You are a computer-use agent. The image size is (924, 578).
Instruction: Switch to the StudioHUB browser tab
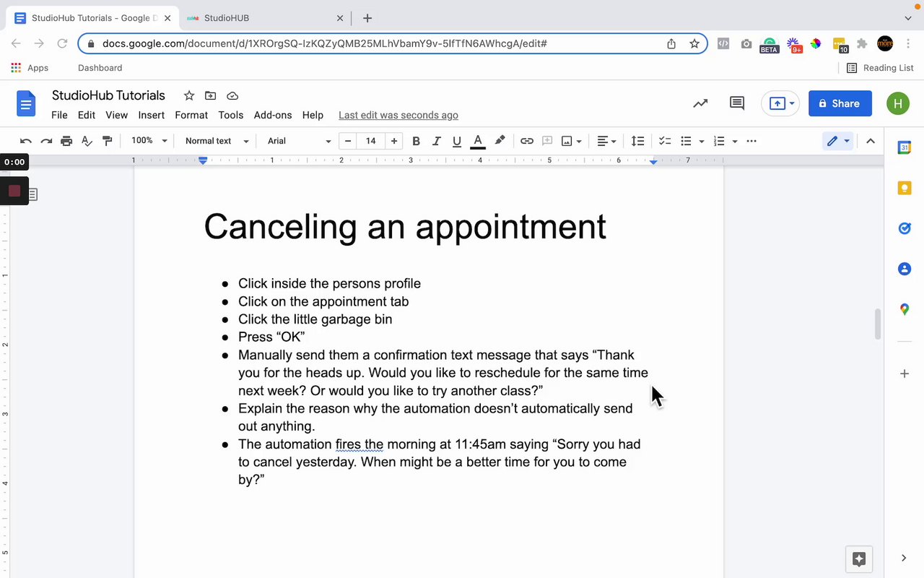click(263, 18)
